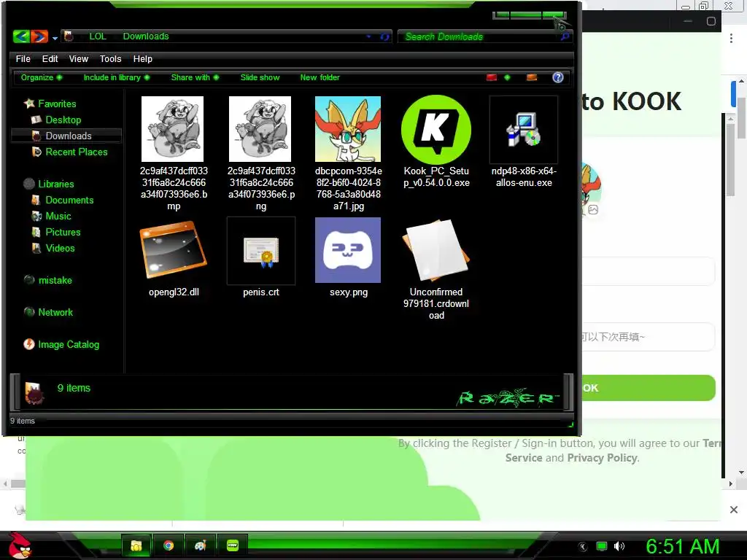Select the penis.crt certificate file icon
The width and height of the screenshot is (747, 560).
pyautogui.click(x=260, y=251)
